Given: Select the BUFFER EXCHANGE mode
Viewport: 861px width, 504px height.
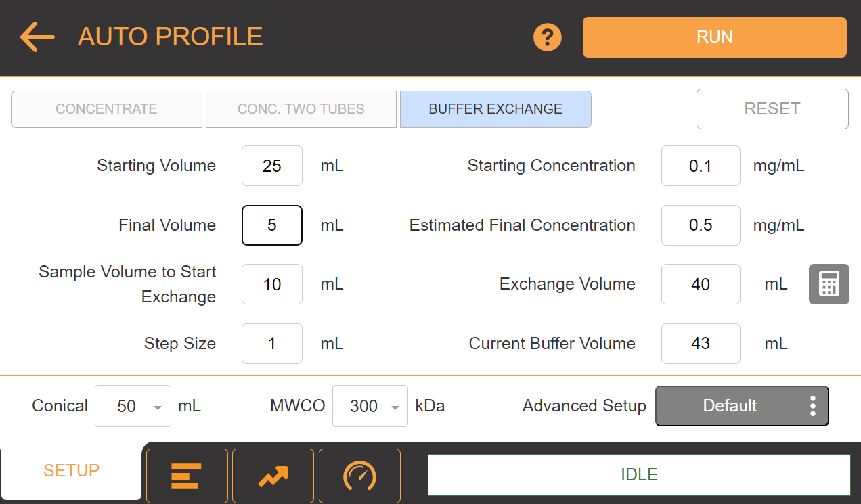Looking at the screenshot, I should pyautogui.click(x=495, y=109).
